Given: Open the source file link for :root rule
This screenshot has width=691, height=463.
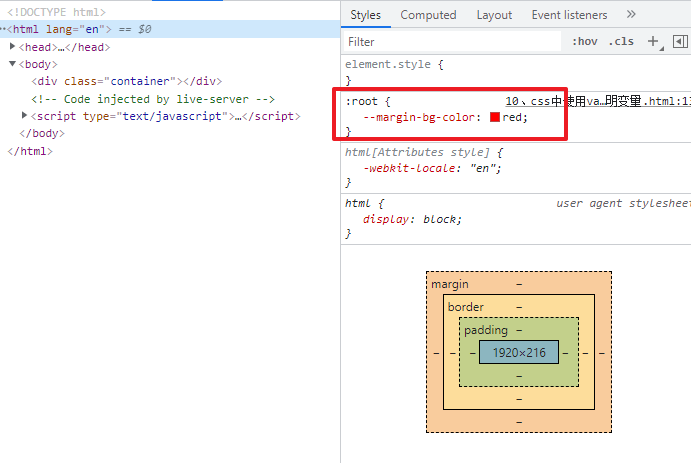Looking at the screenshot, I should pos(598,101).
